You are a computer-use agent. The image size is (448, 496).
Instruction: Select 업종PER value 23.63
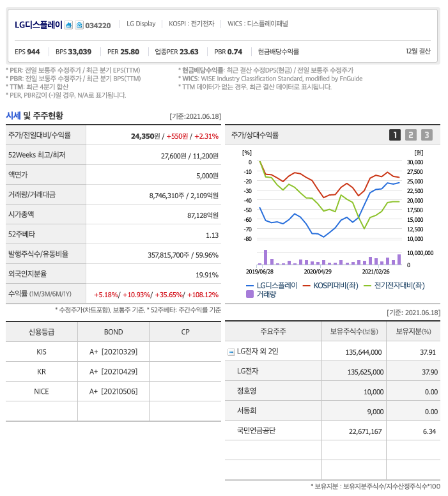[189, 52]
